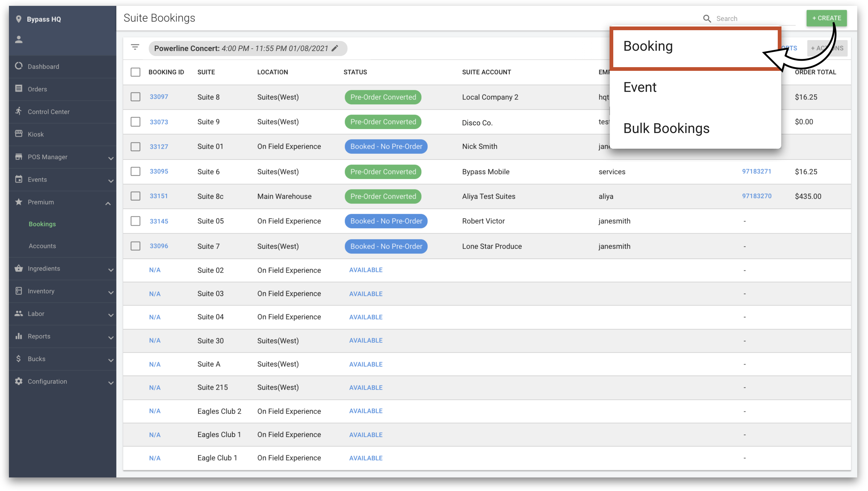The height and width of the screenshot is (491, 868).
Task: Click the green + CREATE button
Action: [826, 18]
